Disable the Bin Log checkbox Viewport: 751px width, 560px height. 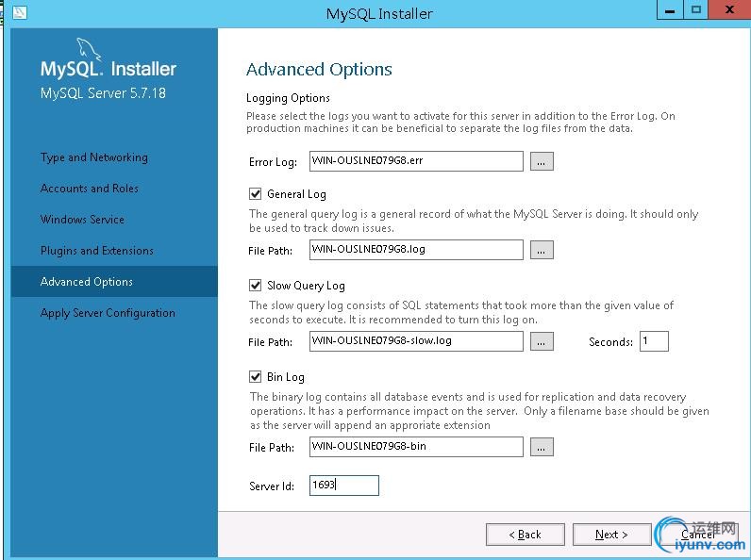click(256, 377)
